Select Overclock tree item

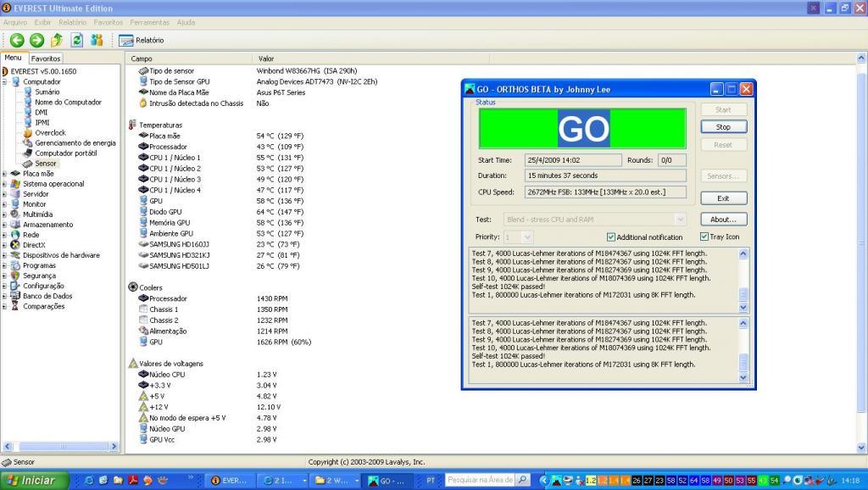point(50,133)
